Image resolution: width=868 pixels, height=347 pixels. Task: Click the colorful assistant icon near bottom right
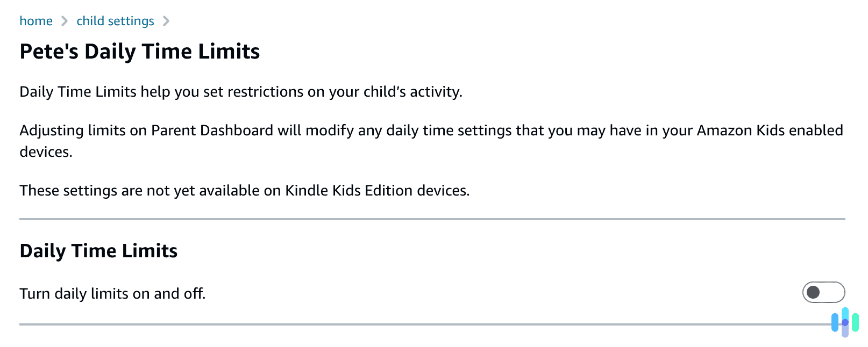click(845, 322)
